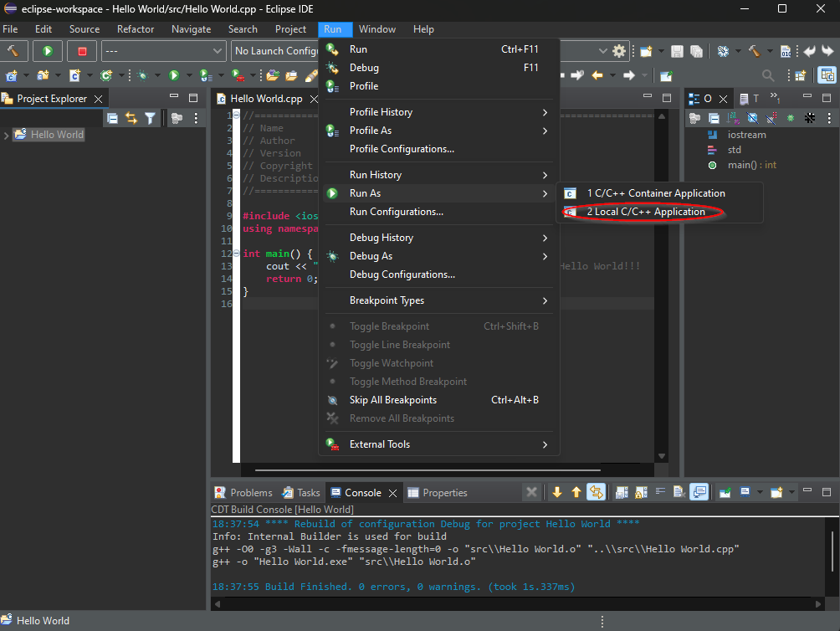Open the Navigate menu

click(x=192, y=29)
